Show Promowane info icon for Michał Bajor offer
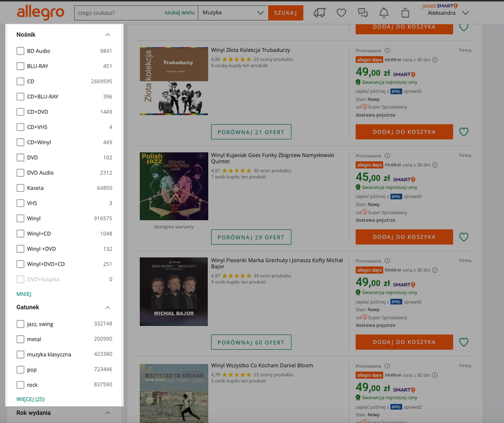The width and height of the screenshot is (504, 423). (387, 261)
